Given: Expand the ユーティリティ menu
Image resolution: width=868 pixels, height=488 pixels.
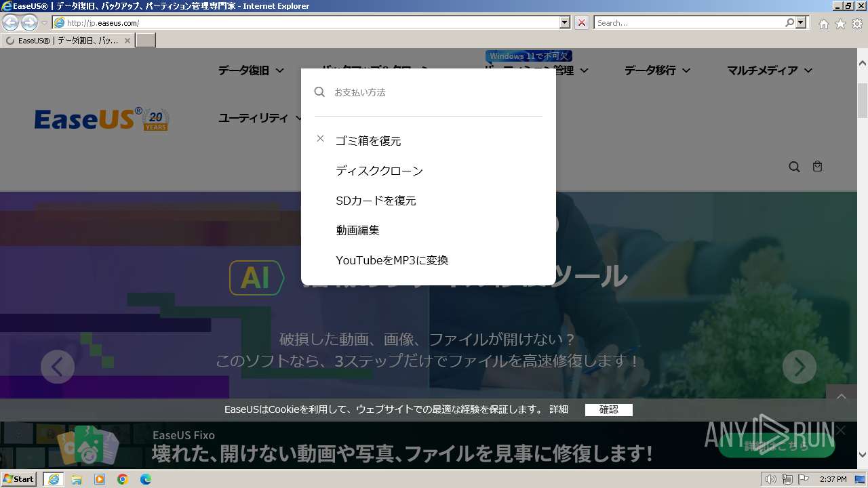Looking at the screenshot, I should coord(260,118).
